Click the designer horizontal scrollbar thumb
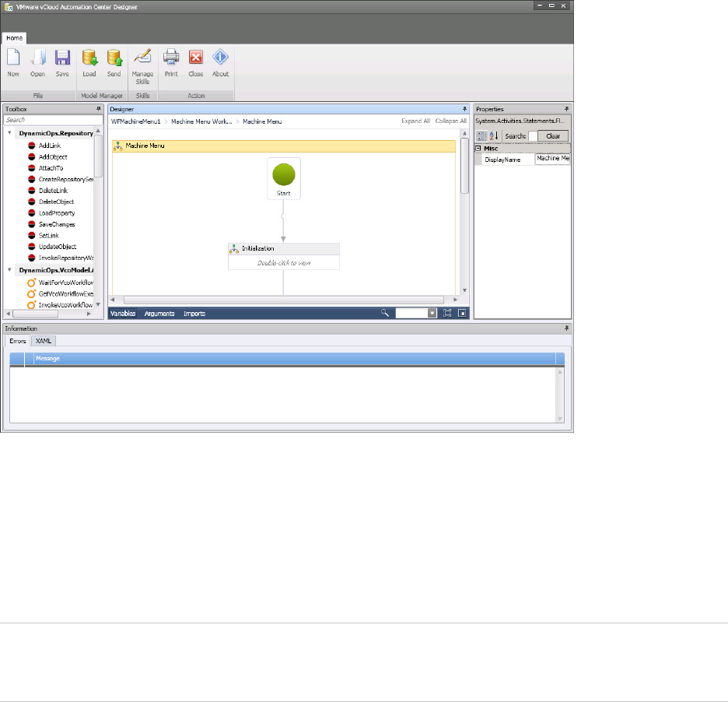This screenshot has width=728, height=702. click(x=284, y=300)
